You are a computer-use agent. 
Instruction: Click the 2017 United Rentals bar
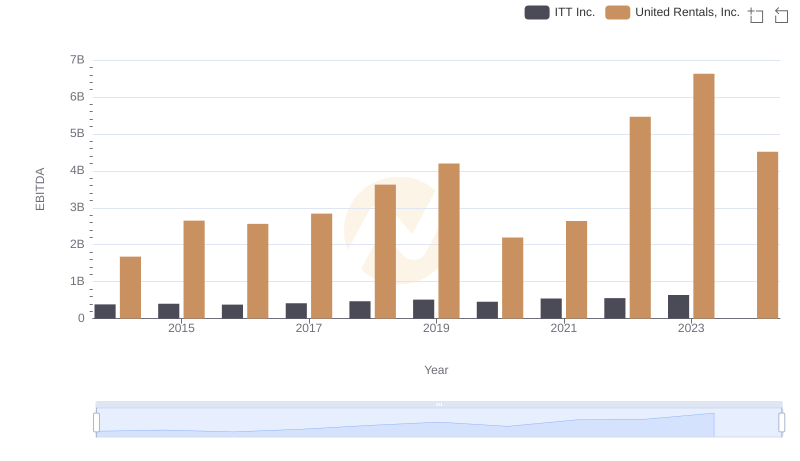click(x=321, y=266)
